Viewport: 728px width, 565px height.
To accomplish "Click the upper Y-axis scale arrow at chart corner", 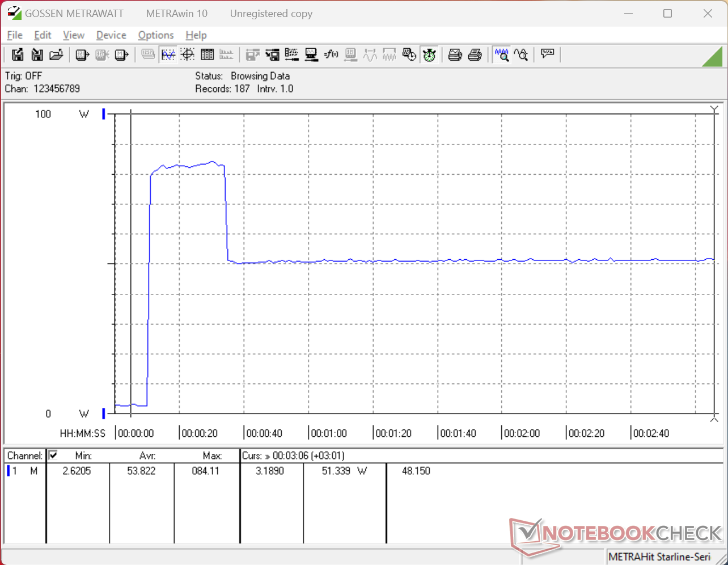I will (714, 109).
